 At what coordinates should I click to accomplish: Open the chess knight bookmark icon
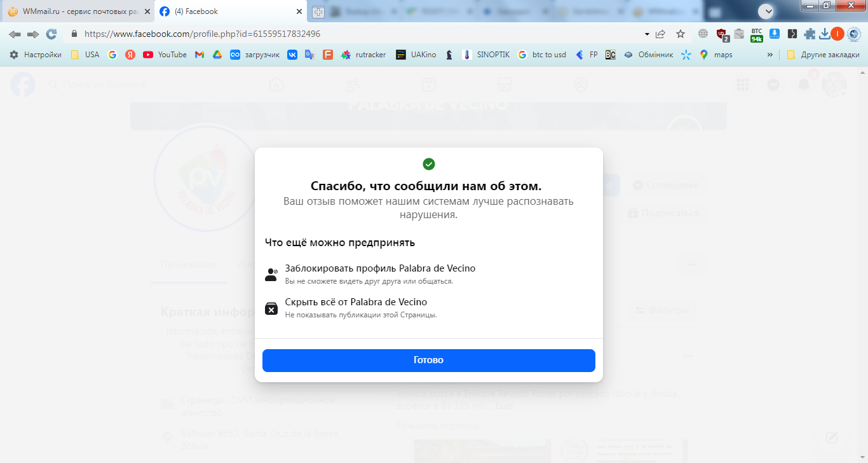point(449,55)
